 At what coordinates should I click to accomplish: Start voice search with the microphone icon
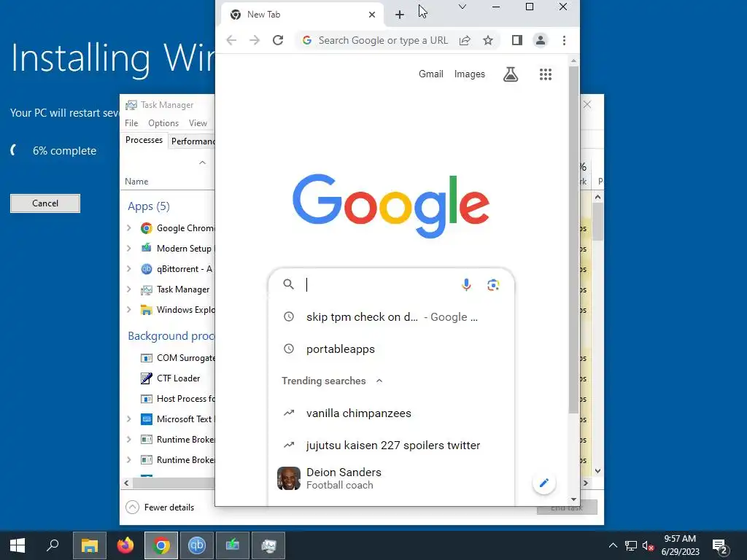tap(466, 285)
